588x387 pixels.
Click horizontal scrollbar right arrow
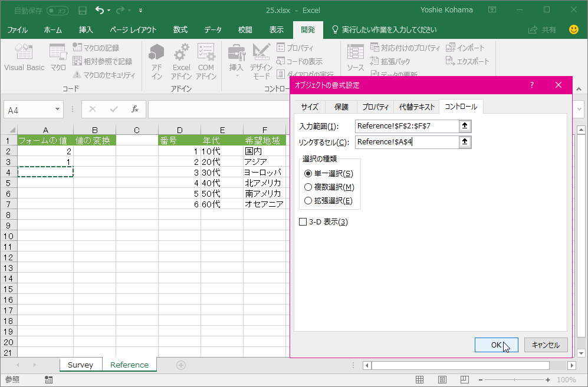[571, 365]
